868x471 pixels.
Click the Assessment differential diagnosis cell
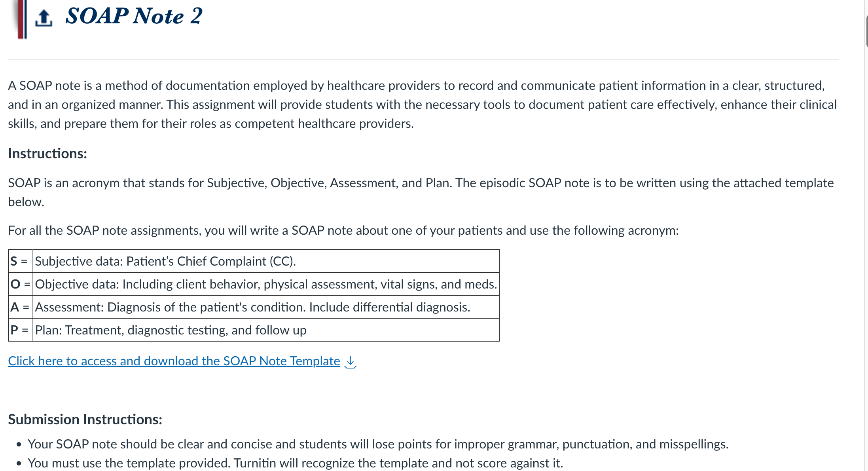(x=266, y=307)
